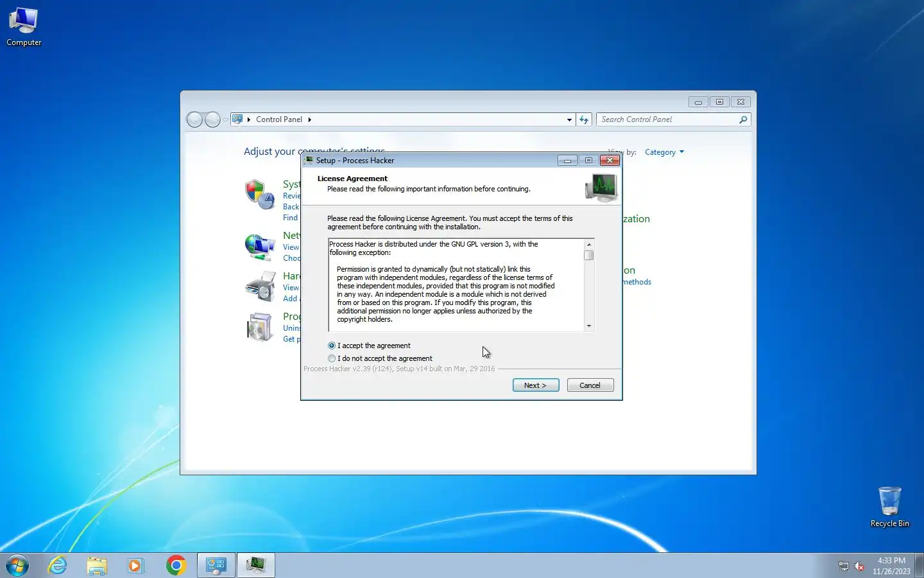Close the Control Panel window
Viewport: 924px width, 578px height.
point(740,102)
